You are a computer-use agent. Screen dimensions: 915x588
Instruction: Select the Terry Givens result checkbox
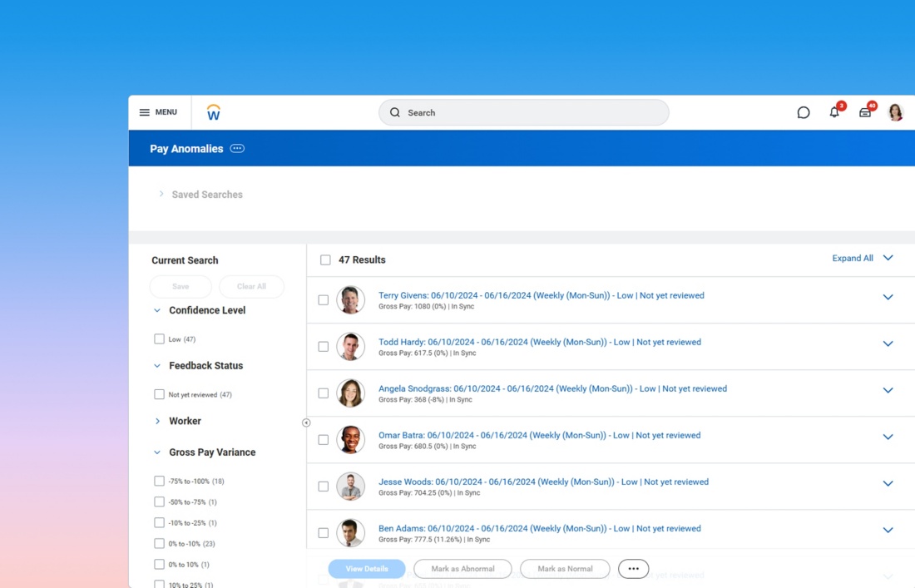(324, 300)
